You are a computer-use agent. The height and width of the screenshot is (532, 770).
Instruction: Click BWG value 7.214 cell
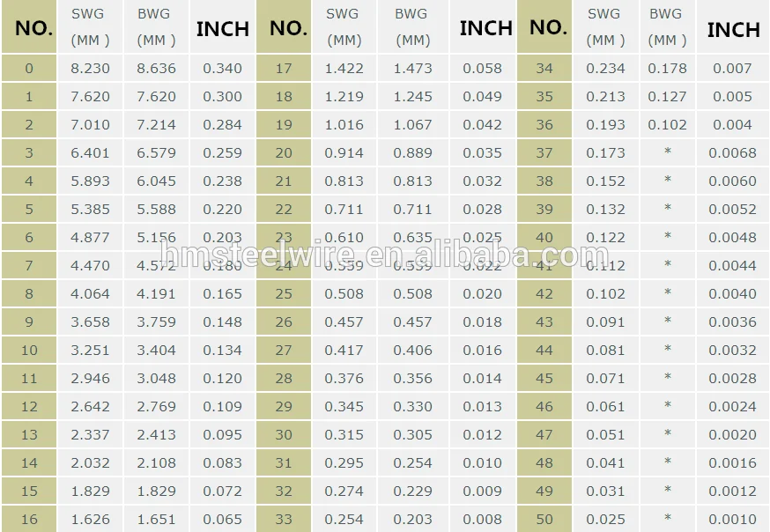156,124
